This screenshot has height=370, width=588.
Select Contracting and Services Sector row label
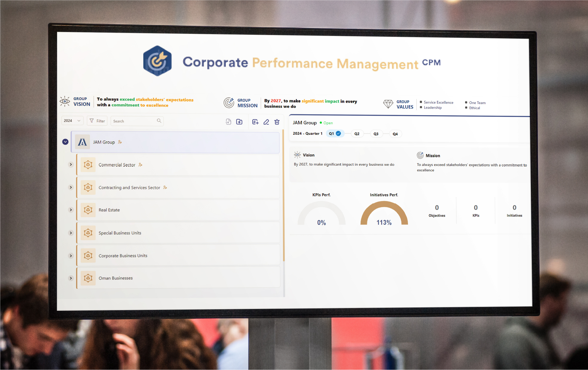(x=129, y=188)
